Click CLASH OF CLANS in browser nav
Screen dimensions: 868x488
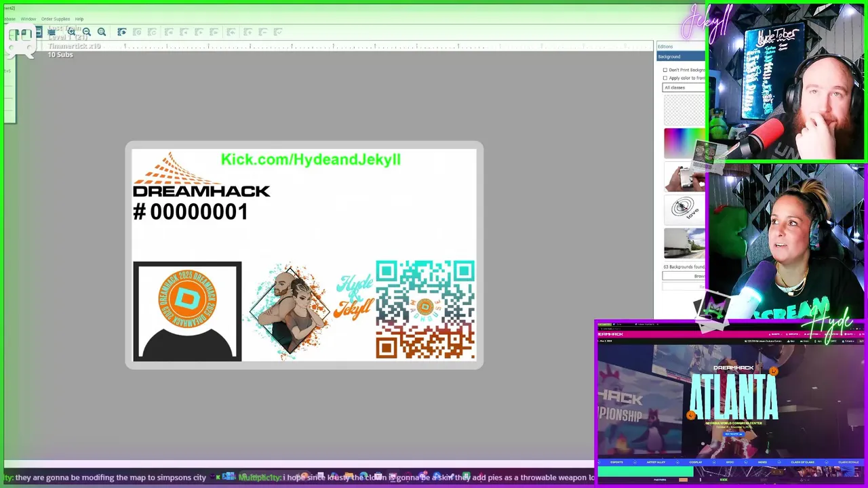coord(803,462)
